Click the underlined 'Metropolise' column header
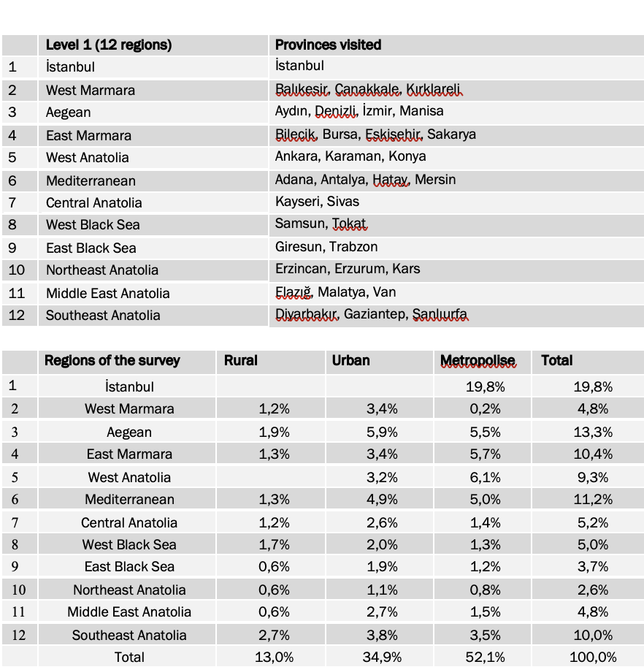Viewport: 644px width, 667px height. [478, 361]
